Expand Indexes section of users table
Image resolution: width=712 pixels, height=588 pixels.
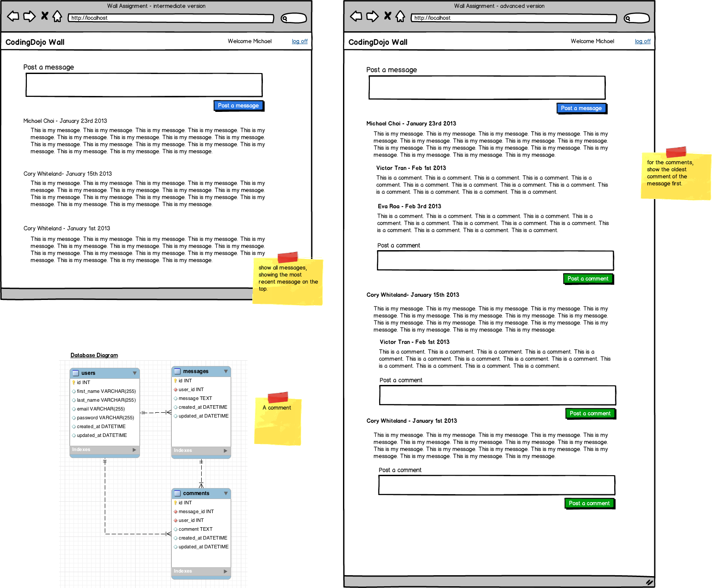134,450
